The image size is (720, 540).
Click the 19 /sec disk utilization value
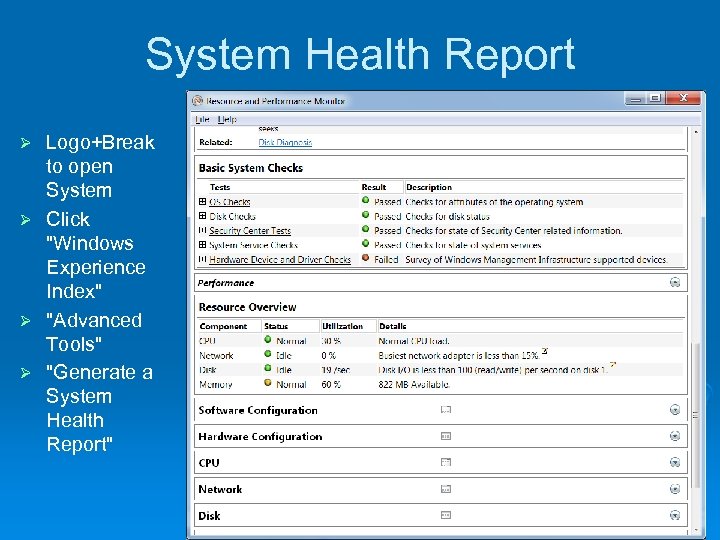336,370
